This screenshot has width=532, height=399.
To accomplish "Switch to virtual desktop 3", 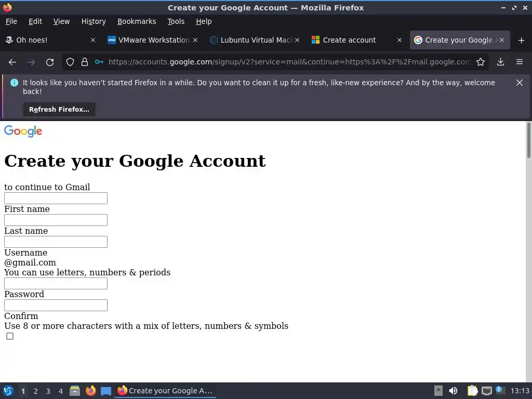I will (48, 391).
